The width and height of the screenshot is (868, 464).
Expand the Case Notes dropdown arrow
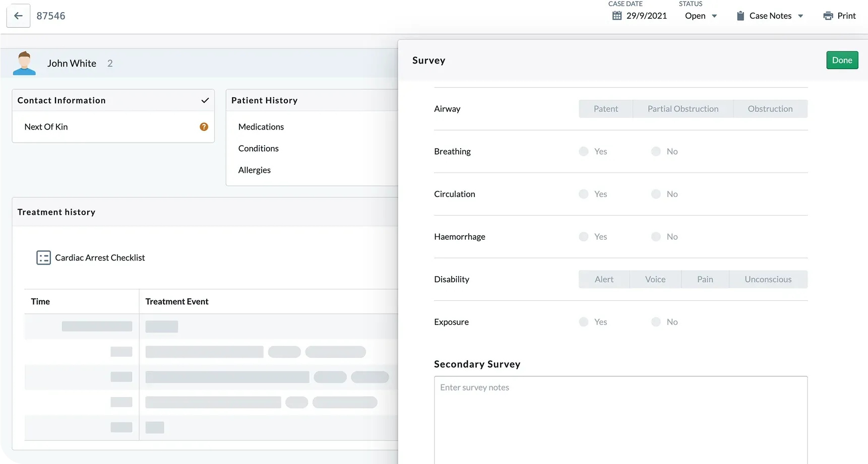pos(800,16)
